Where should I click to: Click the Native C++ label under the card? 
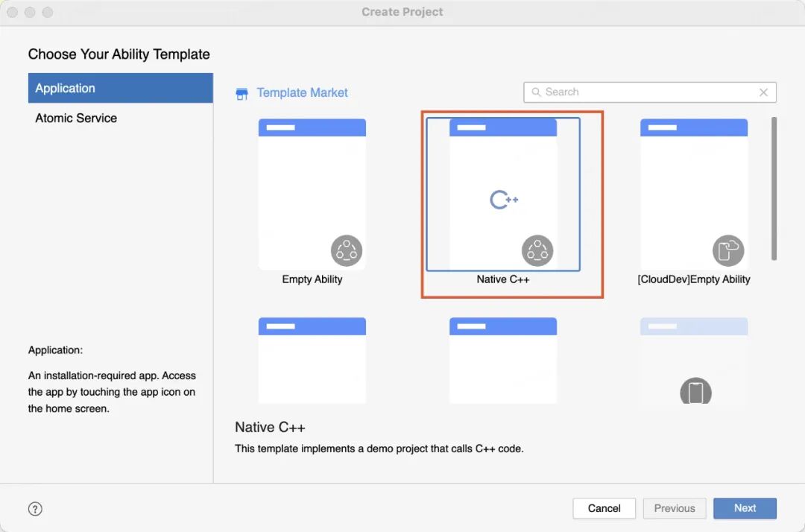pos(503,279)
